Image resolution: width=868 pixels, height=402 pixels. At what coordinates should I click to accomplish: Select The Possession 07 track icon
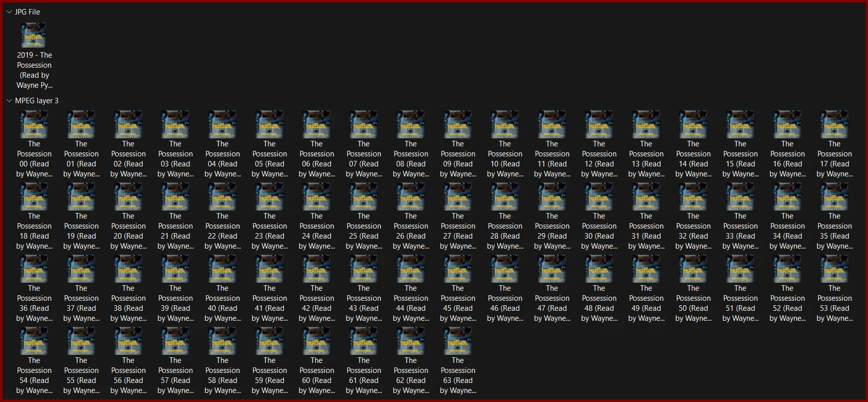364,124
